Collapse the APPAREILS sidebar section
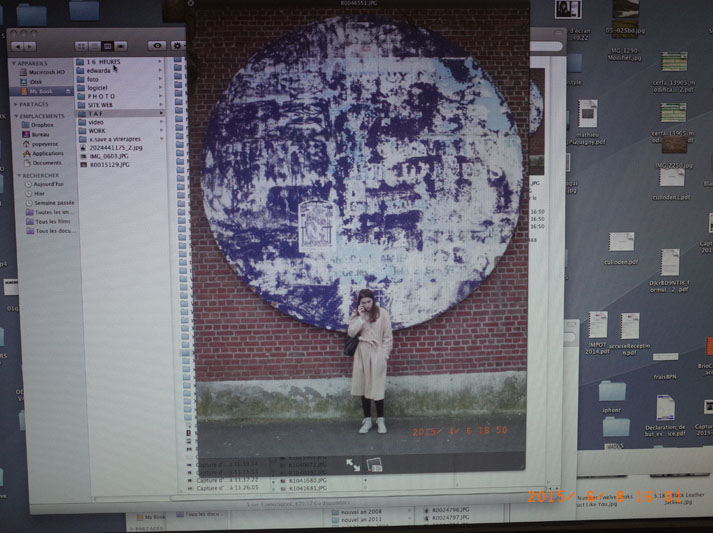Image resolution: width=713 pixels, height=533 pixels. [x=14, y=63]
